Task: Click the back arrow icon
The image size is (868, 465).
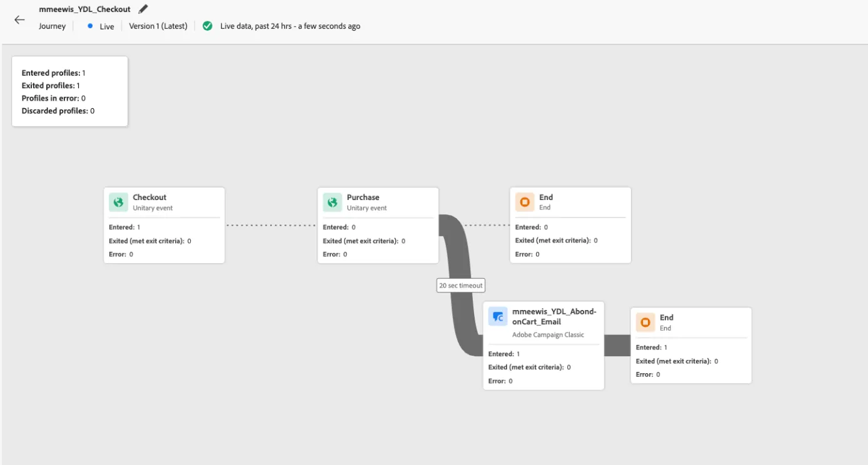Action: click(19, 20)
